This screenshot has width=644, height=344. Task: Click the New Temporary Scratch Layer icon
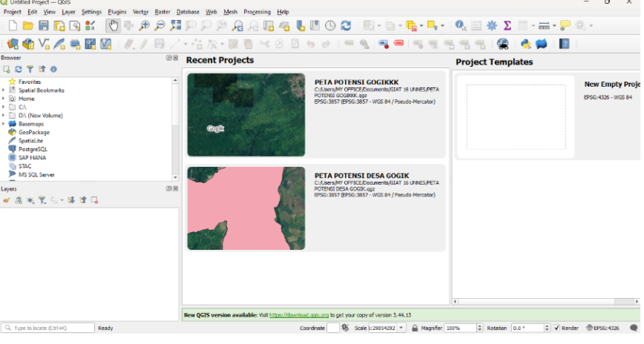[75, 44]
